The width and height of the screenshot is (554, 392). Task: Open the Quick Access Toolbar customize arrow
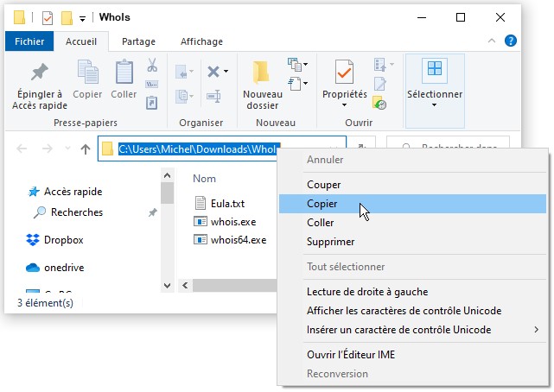83,18
